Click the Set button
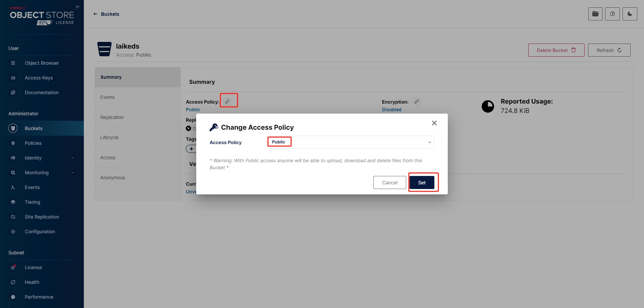Image resolution: width=644 pixels, height=308 pixels. [422, 183]
